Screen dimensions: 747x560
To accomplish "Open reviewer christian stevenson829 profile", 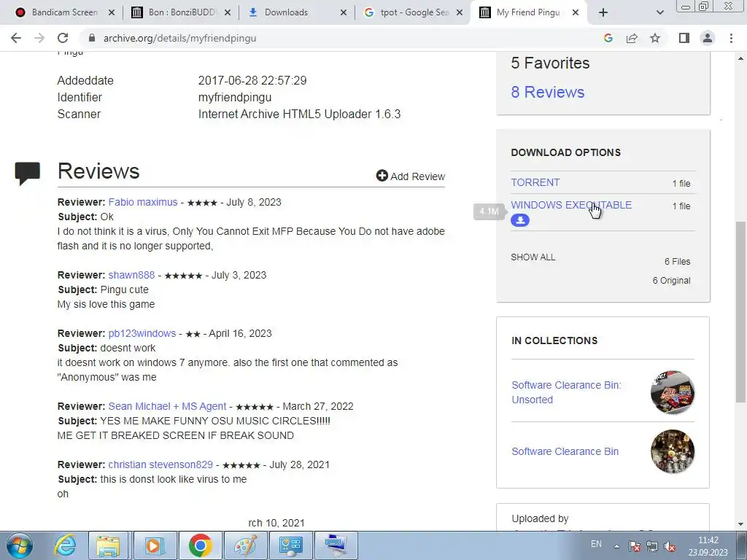I will (x=160, y=464).
